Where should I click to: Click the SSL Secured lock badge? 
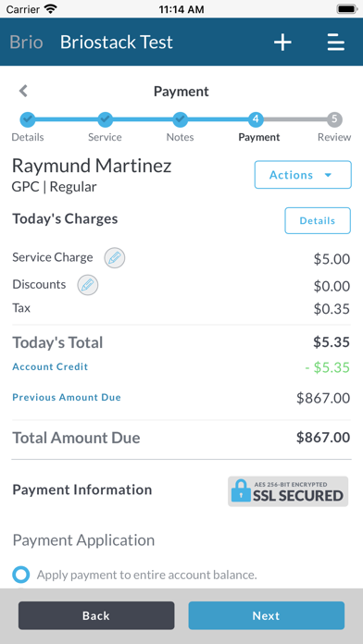point(288,491)
